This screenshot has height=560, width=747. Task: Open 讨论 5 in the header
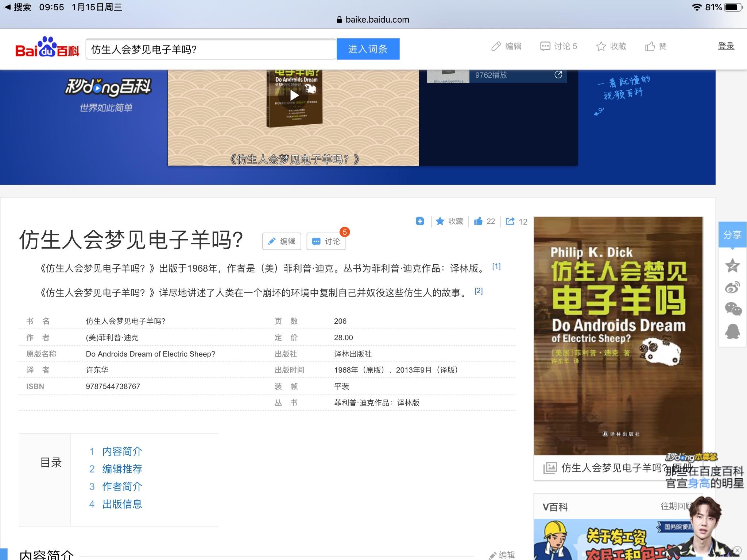pyautogui.click(x=558, y=46)
